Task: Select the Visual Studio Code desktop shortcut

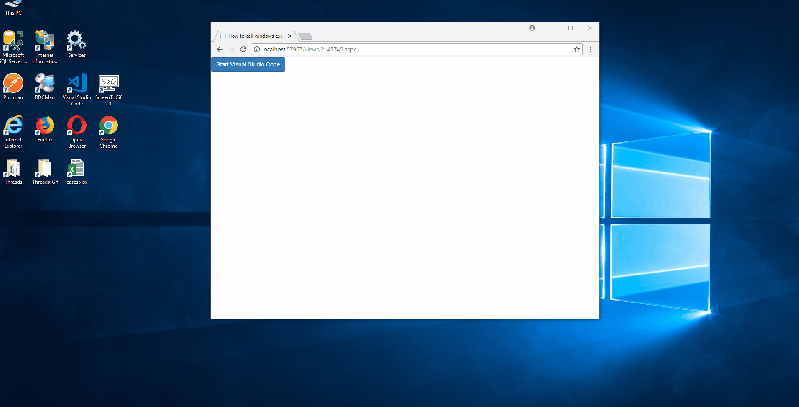Action: coord(76,90)
